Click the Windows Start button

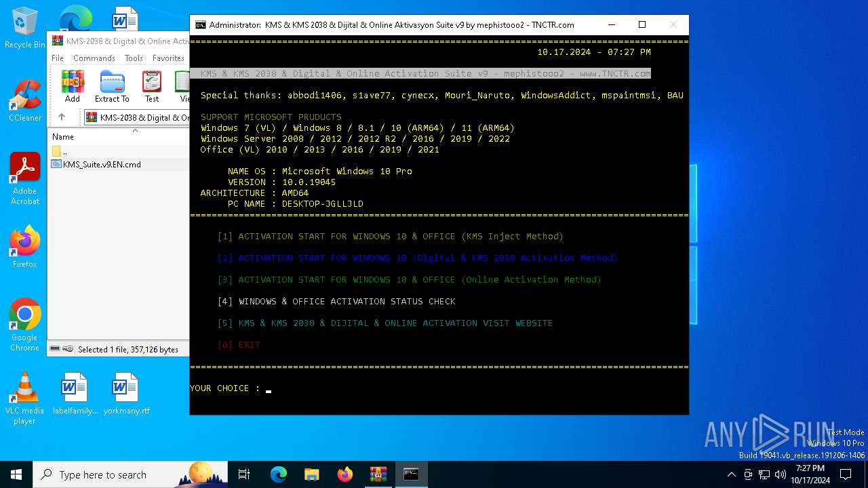click(x=16, y=474)
